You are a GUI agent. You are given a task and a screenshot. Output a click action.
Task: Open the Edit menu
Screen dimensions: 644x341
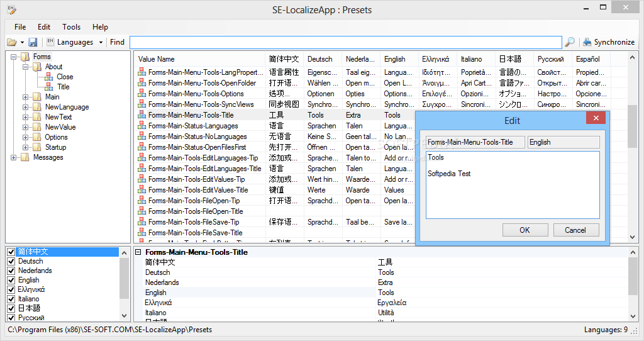coord(44,26)
